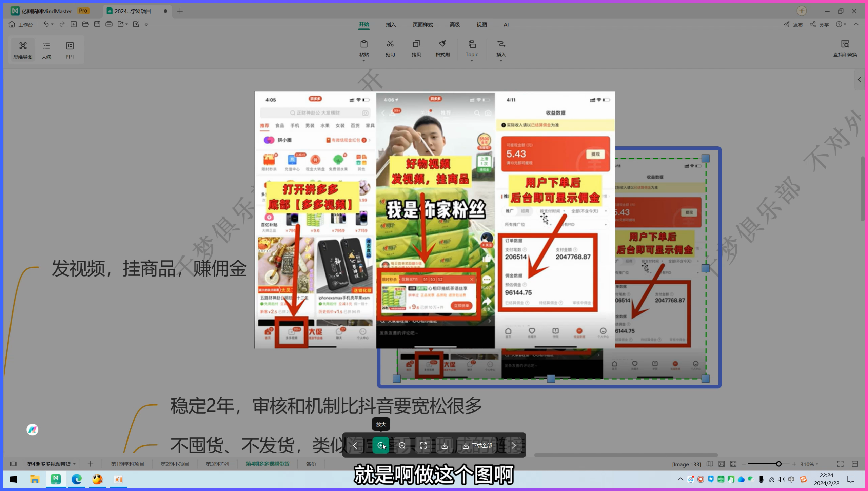868x491 pixels.
Task: Expand the right side panel chevron
Action: tap(860, 80)
